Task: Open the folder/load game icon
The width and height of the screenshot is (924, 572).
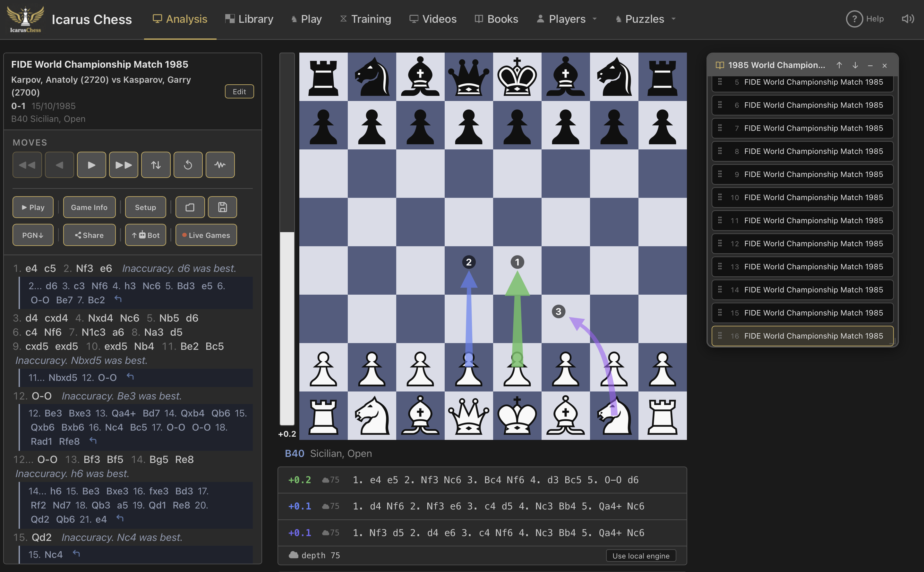Action: (190, 207)
